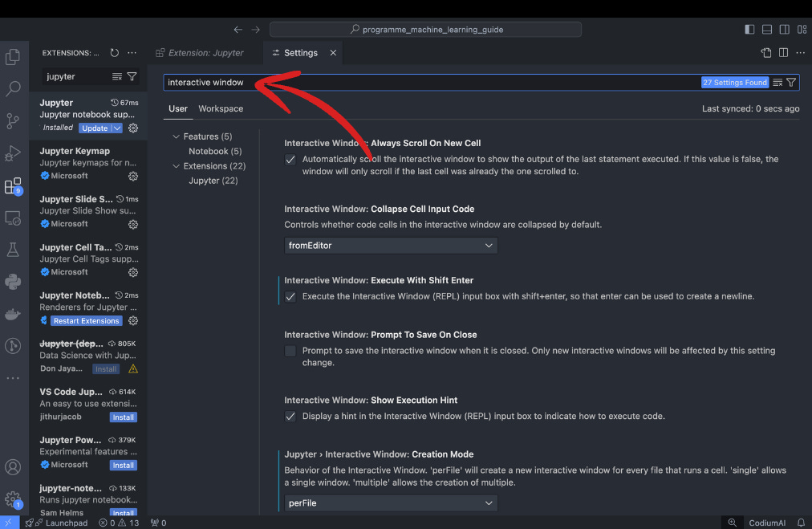Screen dimensions: 812x529
Task: Open Creation Mode perFile dropdown
Action: pyautogui.click(x=391, y=503)
